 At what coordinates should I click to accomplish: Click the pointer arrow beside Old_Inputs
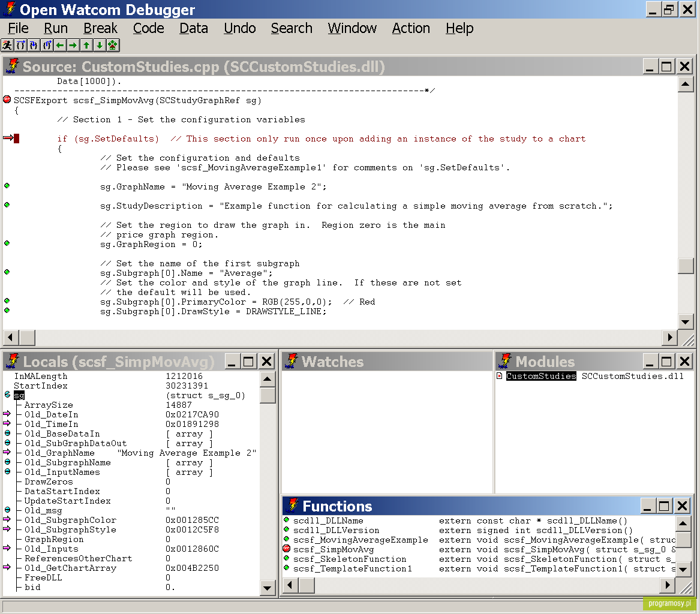7,548
